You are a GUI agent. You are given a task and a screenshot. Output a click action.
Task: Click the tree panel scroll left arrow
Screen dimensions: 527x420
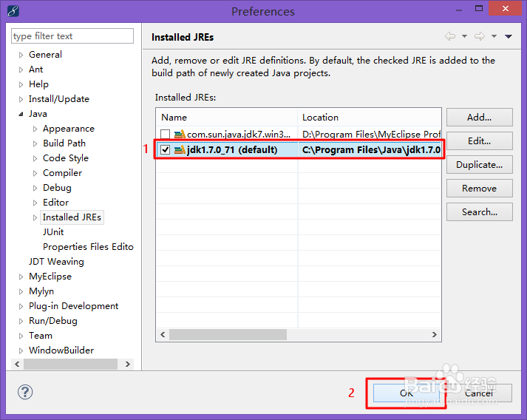[x=17, y=365]
